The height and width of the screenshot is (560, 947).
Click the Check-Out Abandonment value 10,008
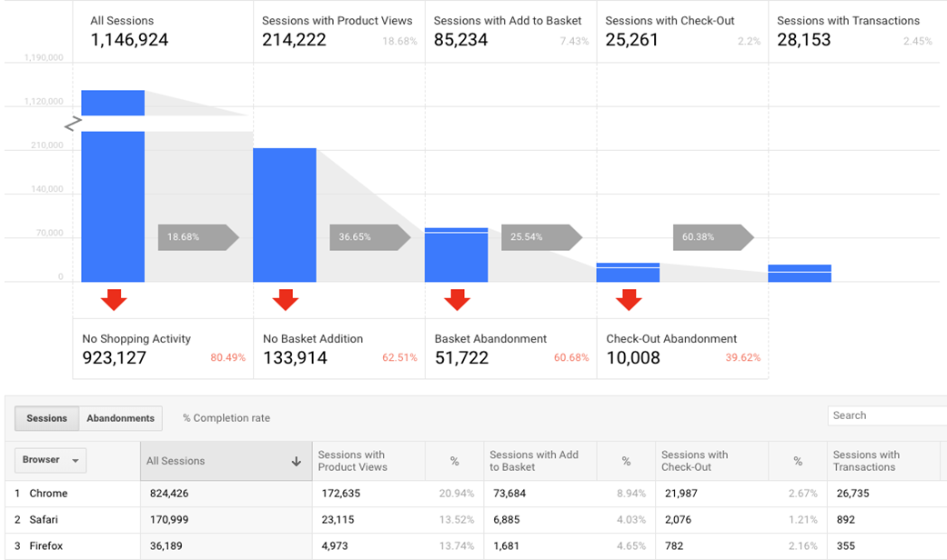(x=633, y=358)
